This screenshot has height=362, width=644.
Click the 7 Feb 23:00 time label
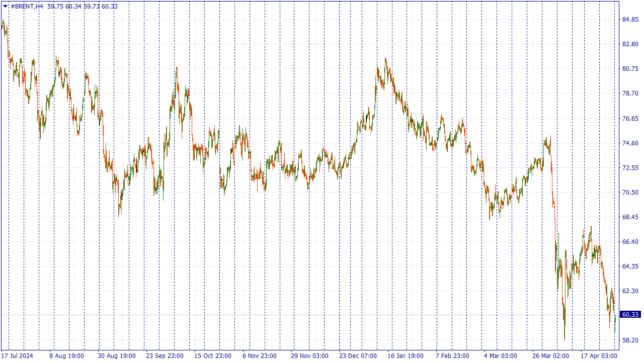point(453,355)
